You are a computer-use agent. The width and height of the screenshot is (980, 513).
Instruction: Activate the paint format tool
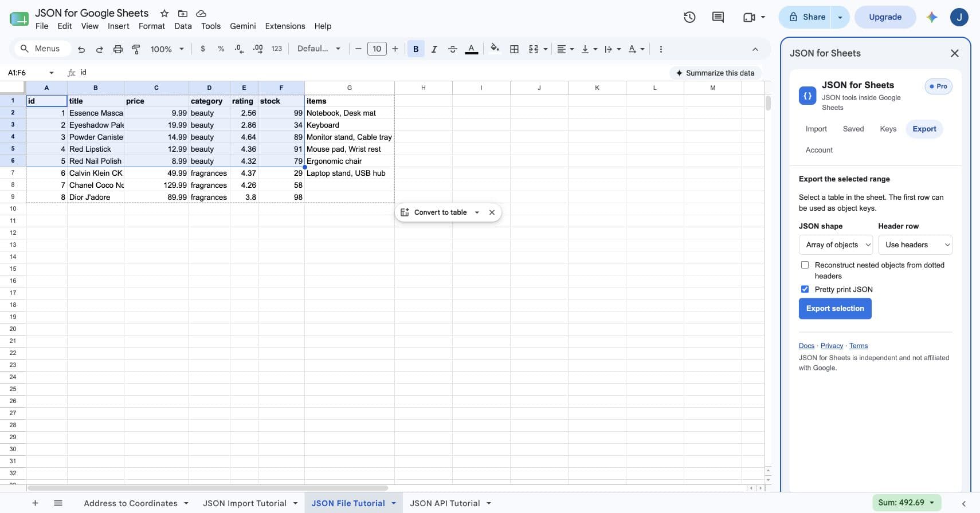click(136, 49)
